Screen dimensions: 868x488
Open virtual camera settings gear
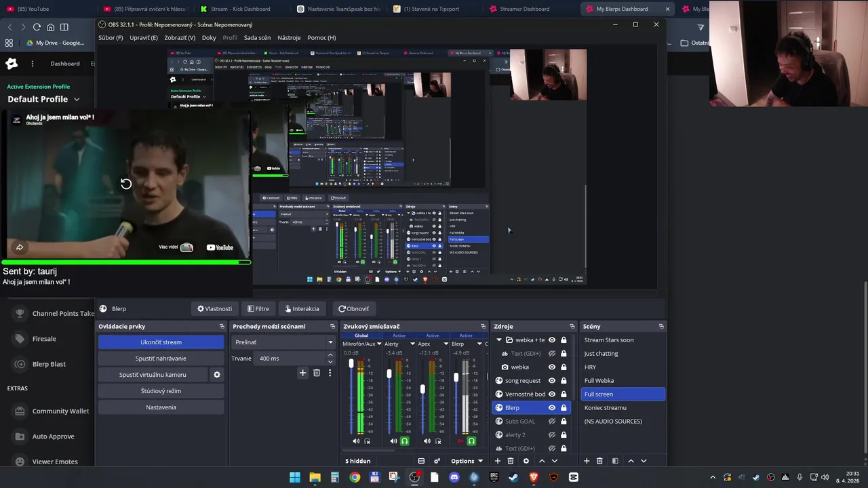click(217, 375)
